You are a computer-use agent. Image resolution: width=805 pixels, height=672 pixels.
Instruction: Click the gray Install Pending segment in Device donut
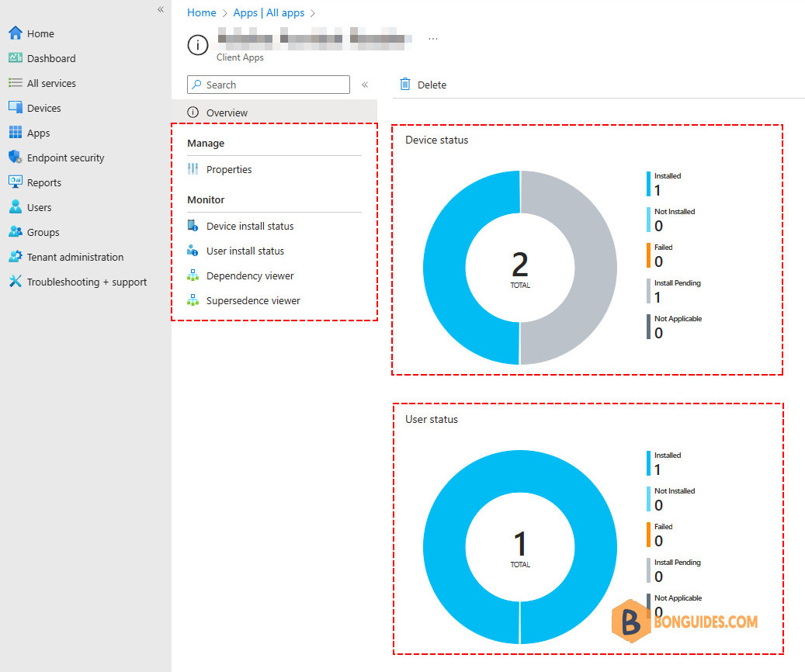tap(595, 268)
